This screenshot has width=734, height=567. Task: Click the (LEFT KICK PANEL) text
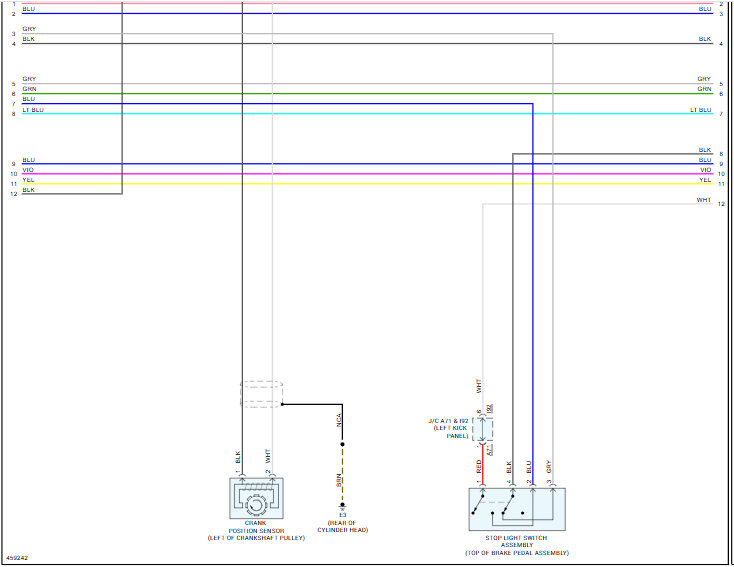coord(451,432)
